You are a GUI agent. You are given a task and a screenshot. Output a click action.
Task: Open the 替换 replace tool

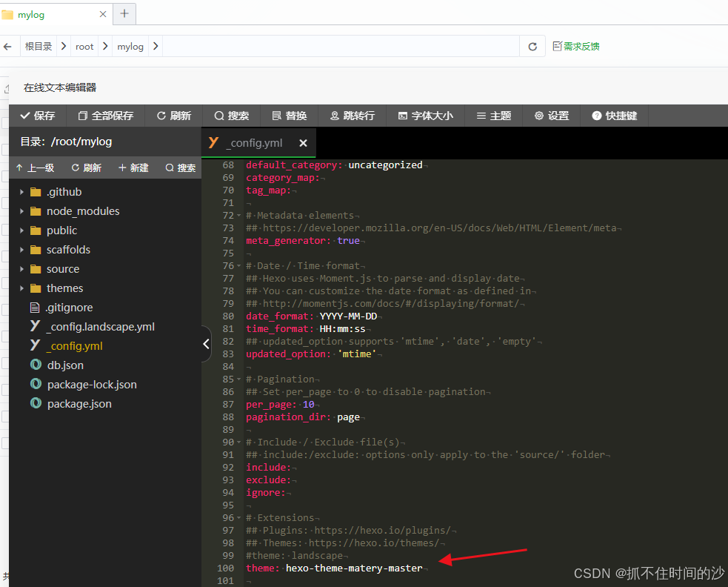coord(290,116)
